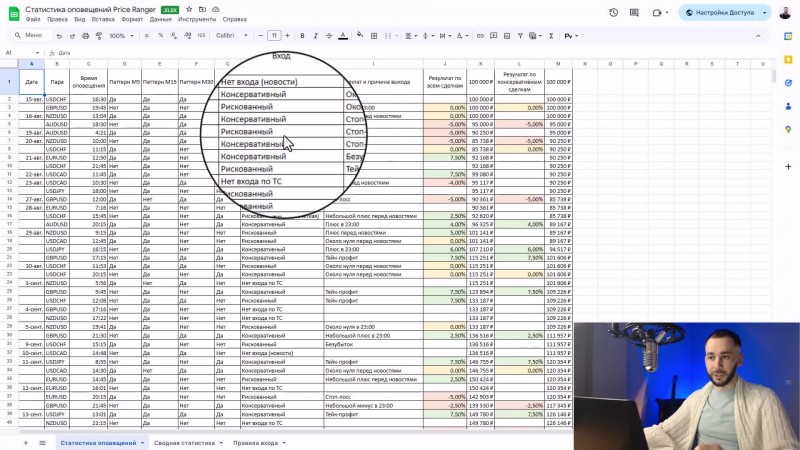This screenshot has width=800, height=450.
Task: Open the all sheets list icon
Action: [x=42, y=443]
